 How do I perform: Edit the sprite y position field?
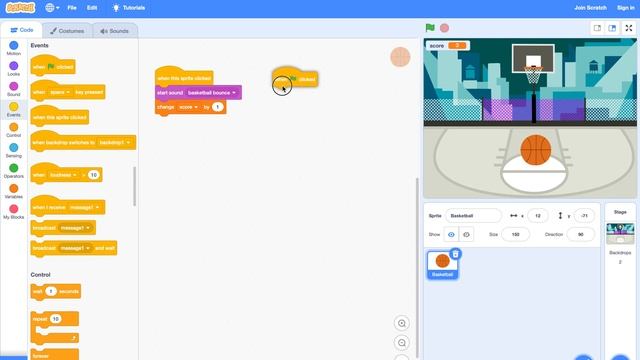[x=584, y=216]
